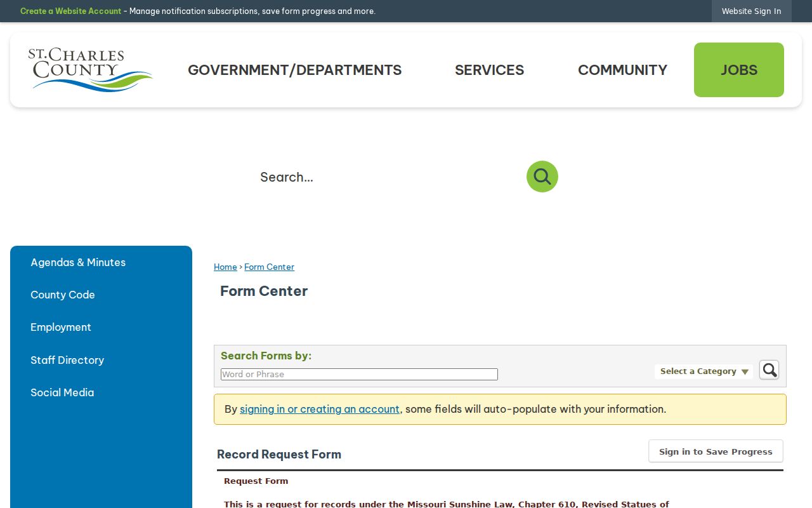Click Create a Website Account link
Viewport: 812px width, 508px height.
[70, 11]
